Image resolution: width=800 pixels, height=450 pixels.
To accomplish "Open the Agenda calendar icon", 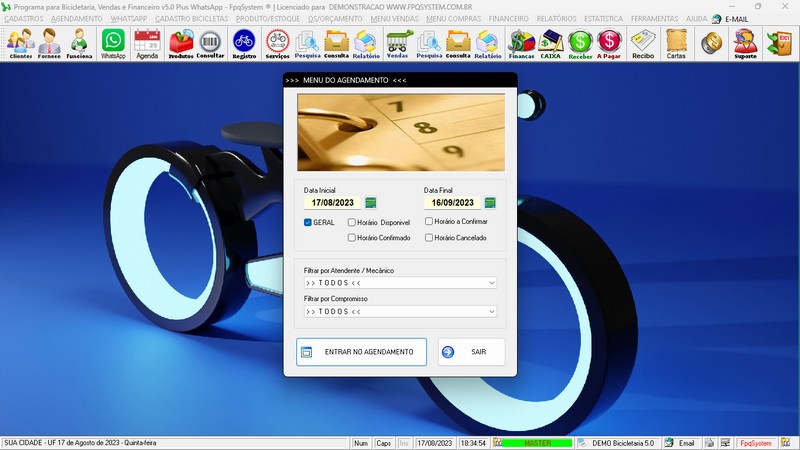I will coord(147,43).
